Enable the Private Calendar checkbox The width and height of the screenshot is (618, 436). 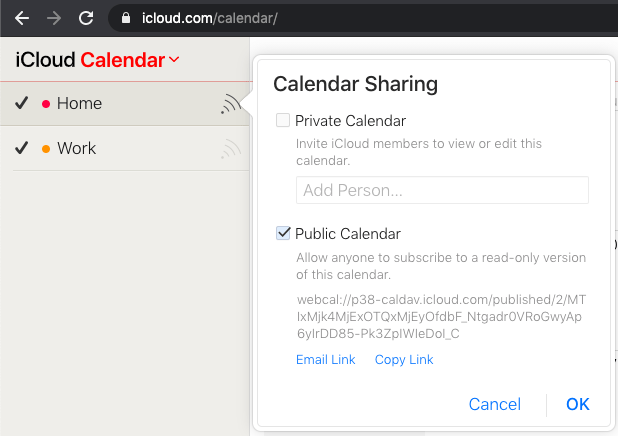283,121
